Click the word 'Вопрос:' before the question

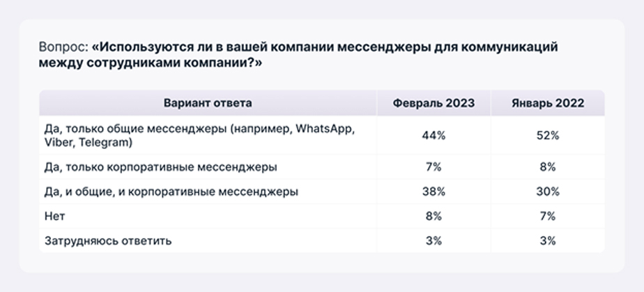click(63, 47)
